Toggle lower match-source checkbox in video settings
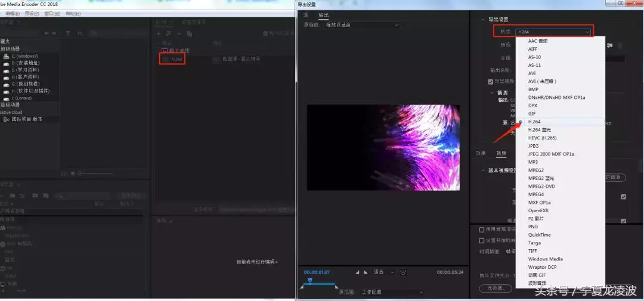Screen dimensions: 644x301 point(624,221)
